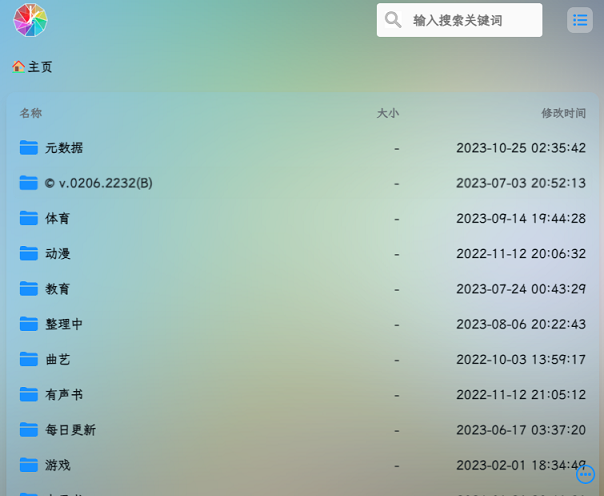The width and height of the screenshot is (604, 496).
Task: Open the 游戏 folder
Action: tap(58, 465)
